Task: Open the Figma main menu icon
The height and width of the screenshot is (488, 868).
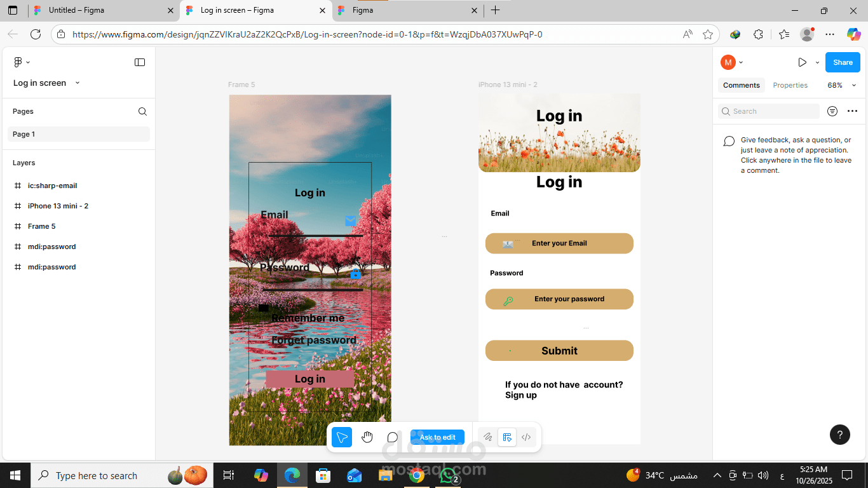Action: tap(17, 62)
